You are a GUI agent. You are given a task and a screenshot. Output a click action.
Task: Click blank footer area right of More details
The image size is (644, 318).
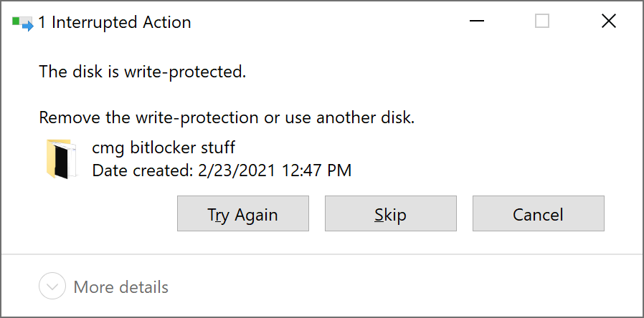coord(402,286)
